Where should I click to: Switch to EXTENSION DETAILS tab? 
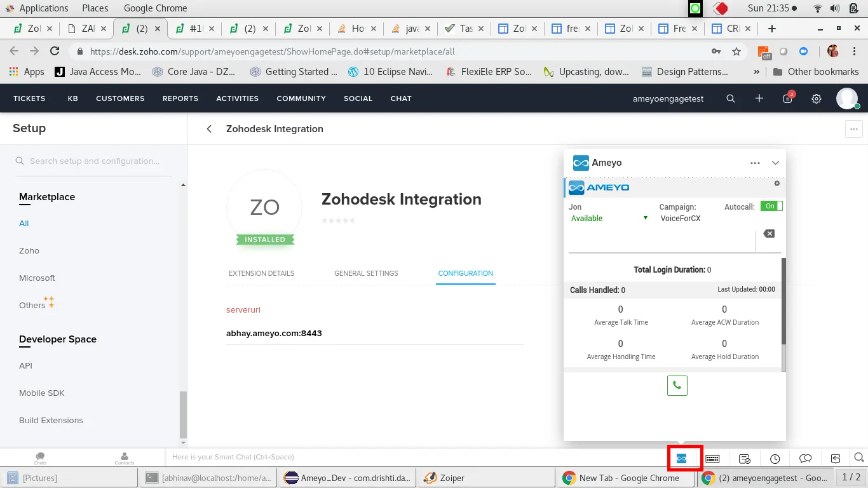261,273
